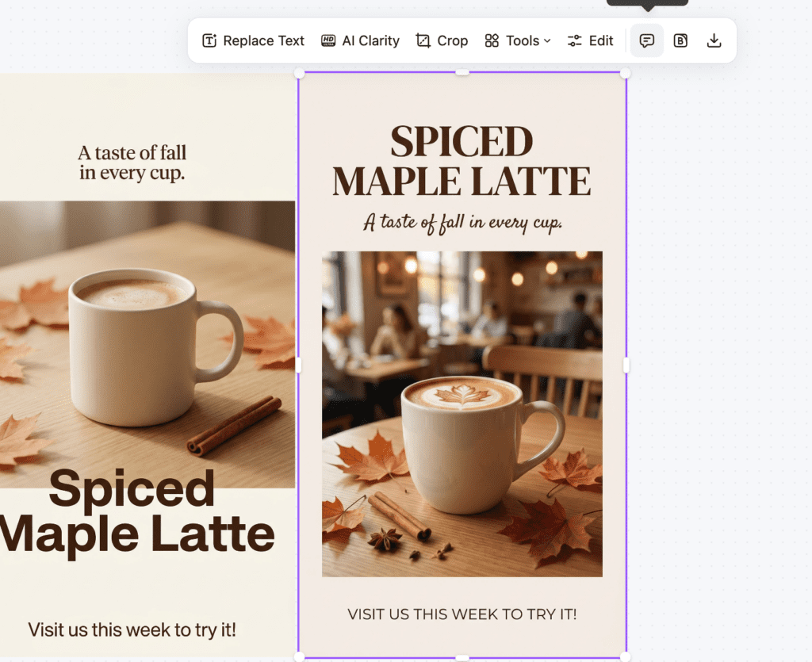Apply AI Clarity HD enhancement
Viewport: 812px width, 662px height.
360,40
